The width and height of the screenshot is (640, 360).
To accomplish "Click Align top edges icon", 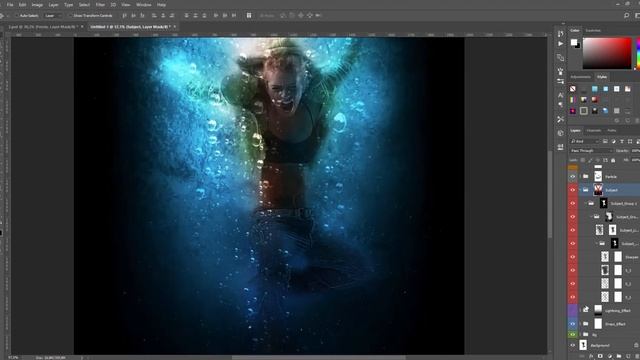I will (x=124, y=16).
